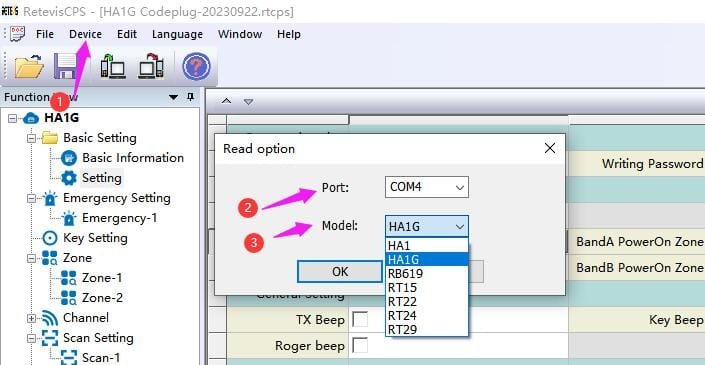Select the Zone-2 tree item
The width and height of the screenshot is (705, 365).
click(102, 298)
